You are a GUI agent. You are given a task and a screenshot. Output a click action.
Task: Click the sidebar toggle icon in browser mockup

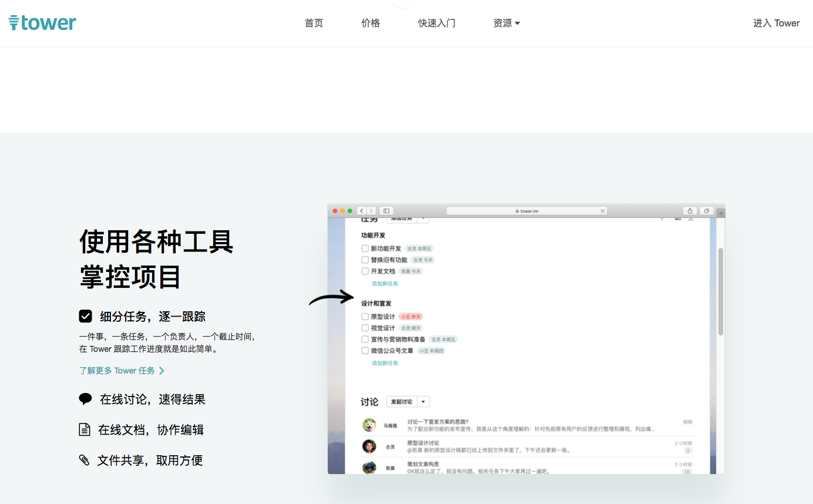[386, 211]
